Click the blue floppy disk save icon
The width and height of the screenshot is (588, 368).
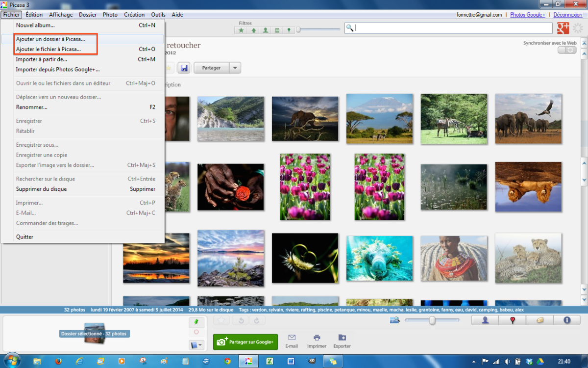[x=184, y=68]
